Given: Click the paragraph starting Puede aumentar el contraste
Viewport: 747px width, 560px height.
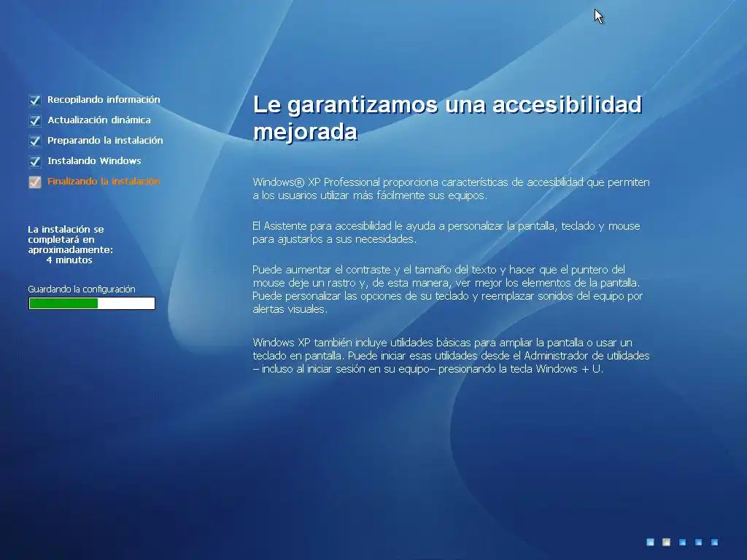Looking at the screenshot, I should click(448, 289).
